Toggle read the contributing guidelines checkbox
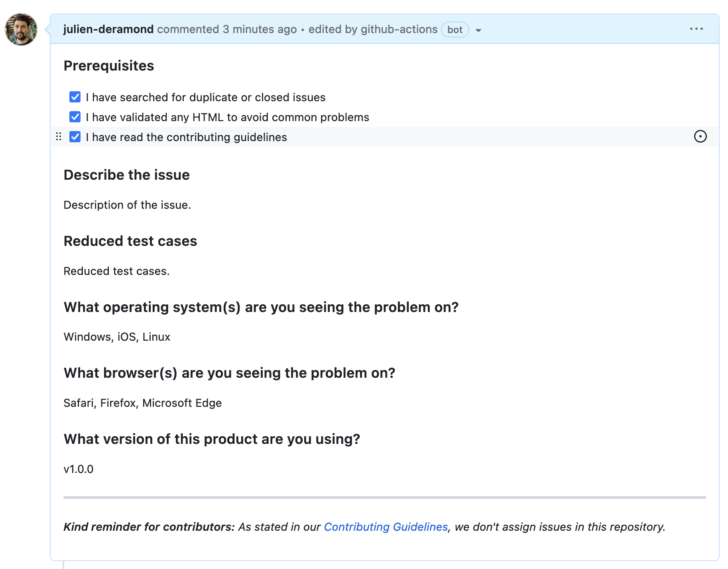The height and width of the screenshot is (569, 728). pyautogui.click(x=75, y=137)
